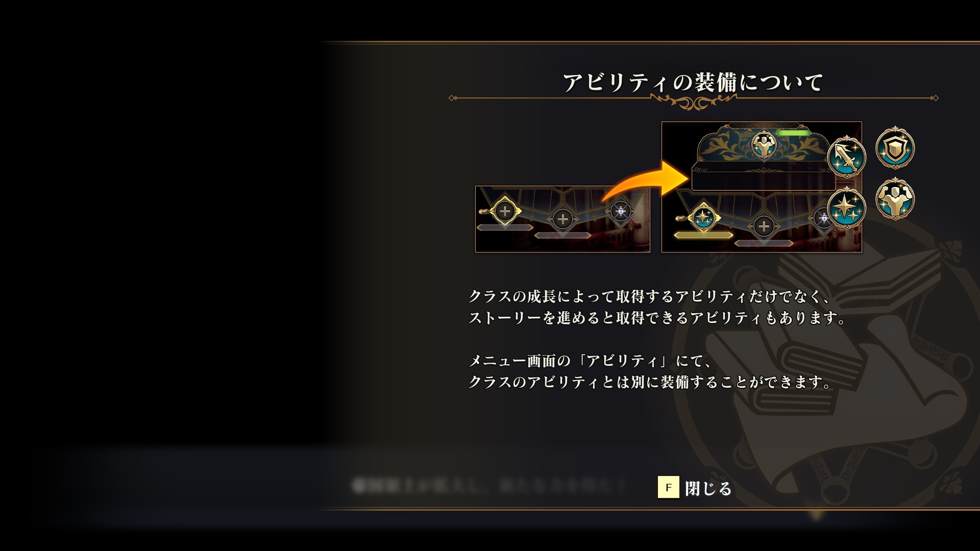Click the 閉じる close button

(708, 488)
